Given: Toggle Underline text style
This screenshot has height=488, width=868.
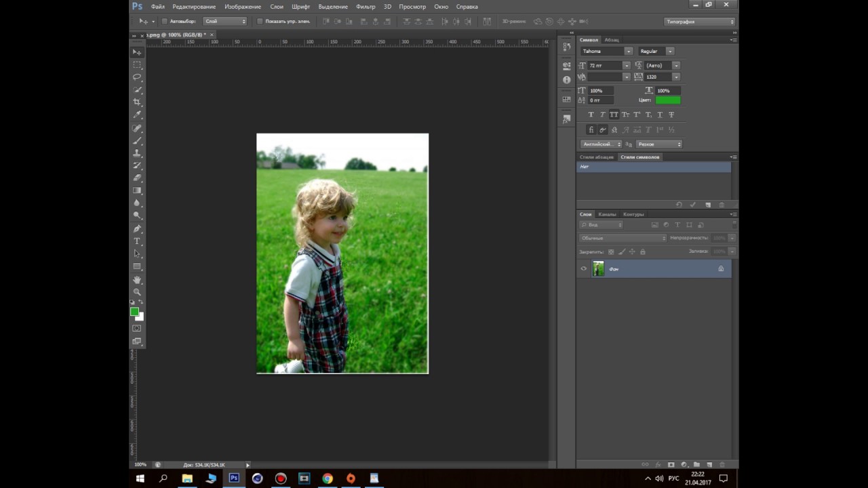Looking at the screenshot, I should click(660, 115).
